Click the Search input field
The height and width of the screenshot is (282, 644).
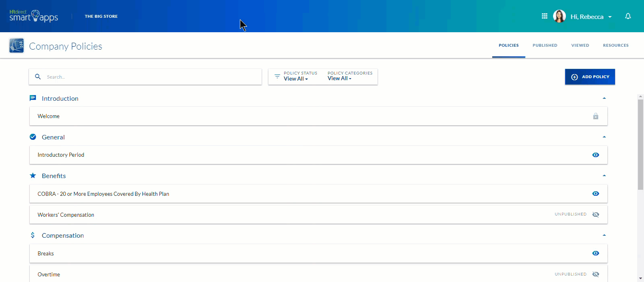point(145,77)
